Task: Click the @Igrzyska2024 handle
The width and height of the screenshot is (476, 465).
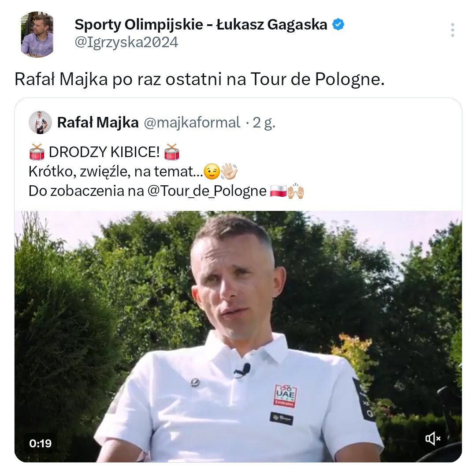Action: pos(126,42)
